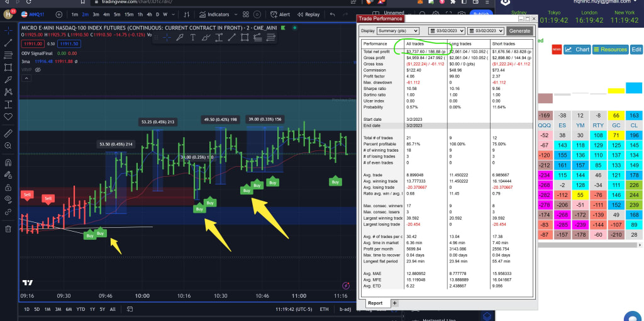Click the Edit button in right panel
Viewport: 644px width, 321px height.
click(636, 49)
